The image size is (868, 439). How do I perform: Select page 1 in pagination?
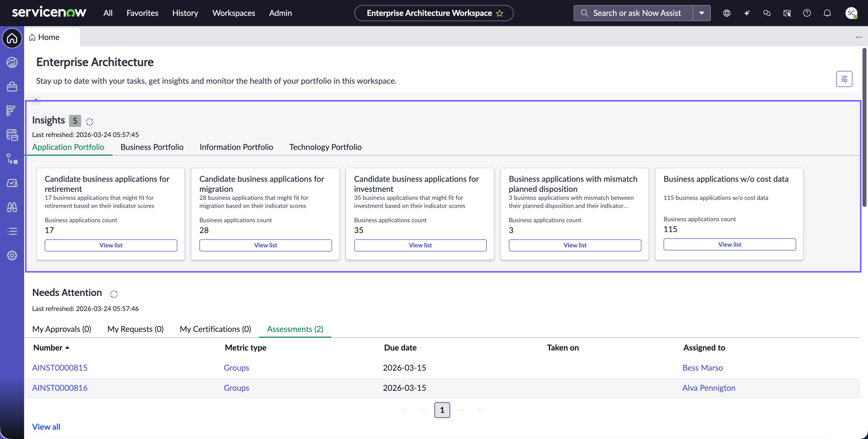(x=442, y=410)
